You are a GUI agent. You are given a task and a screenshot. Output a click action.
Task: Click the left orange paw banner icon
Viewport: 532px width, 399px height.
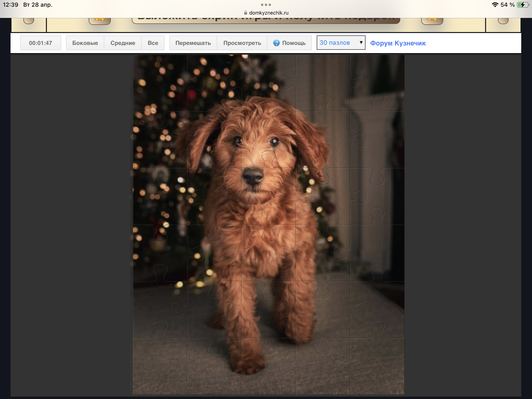(100, 20)
